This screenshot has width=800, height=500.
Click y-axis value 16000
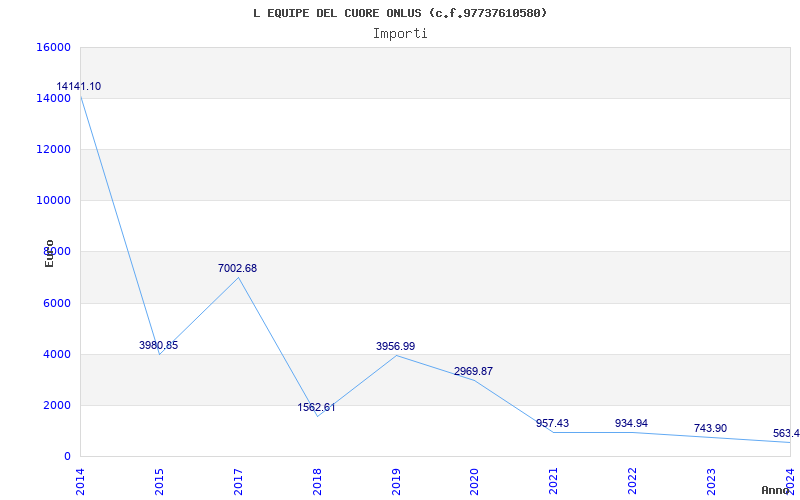[x=53, y=47]
